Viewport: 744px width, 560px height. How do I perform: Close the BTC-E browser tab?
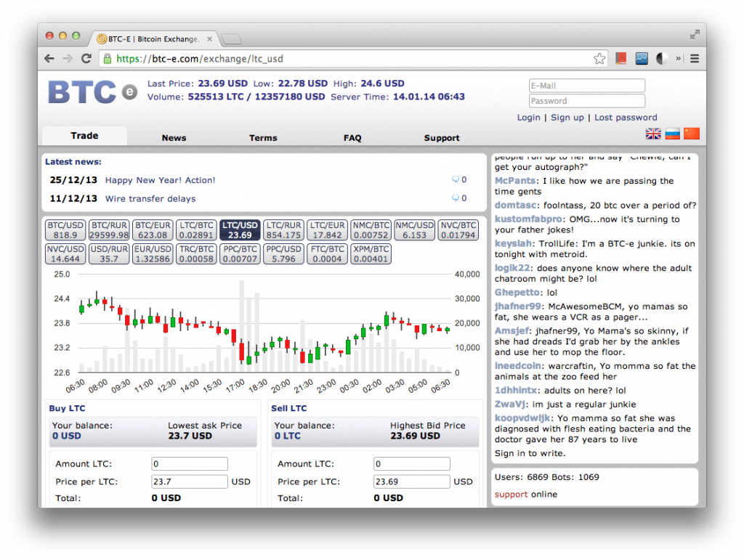pos(209,39)
